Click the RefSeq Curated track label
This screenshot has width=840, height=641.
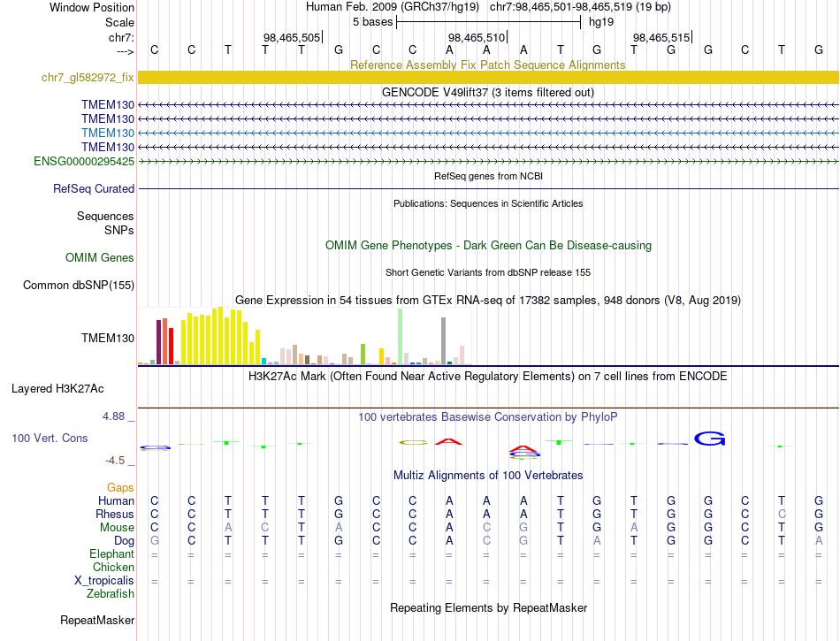tap(93, 189)
